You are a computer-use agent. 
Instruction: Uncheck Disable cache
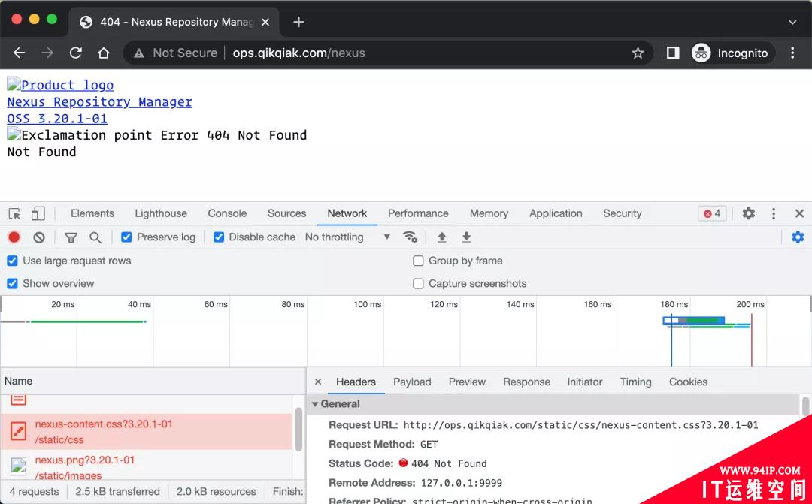click(219, 237)
